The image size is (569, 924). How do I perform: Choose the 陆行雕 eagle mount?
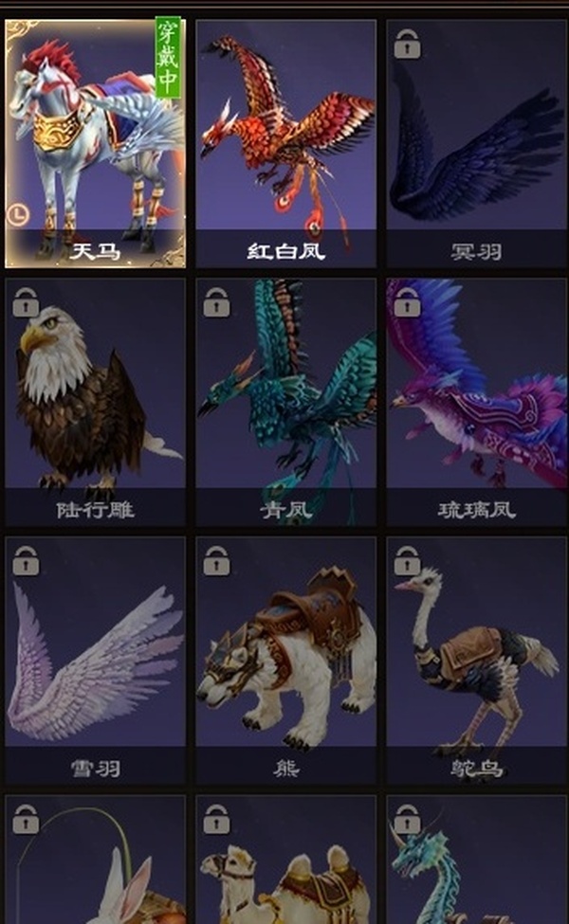pos(95,402)
